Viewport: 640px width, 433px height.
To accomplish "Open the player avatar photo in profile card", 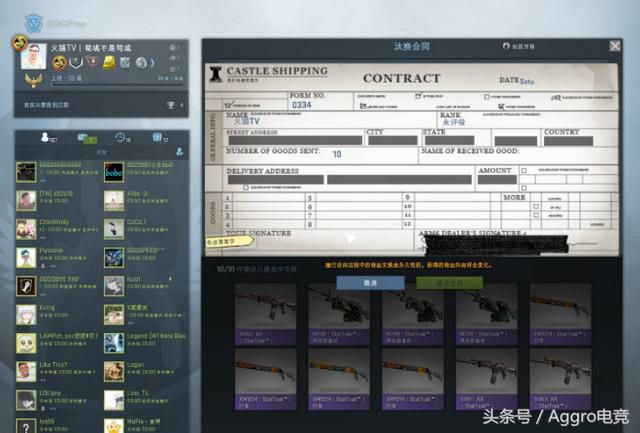I will pos(33,56).
